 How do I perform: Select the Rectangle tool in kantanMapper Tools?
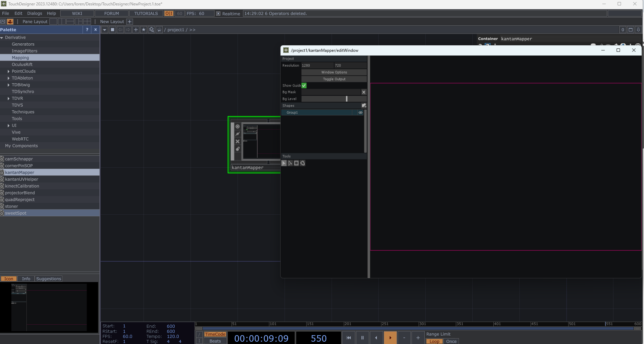tap(296, 163)
